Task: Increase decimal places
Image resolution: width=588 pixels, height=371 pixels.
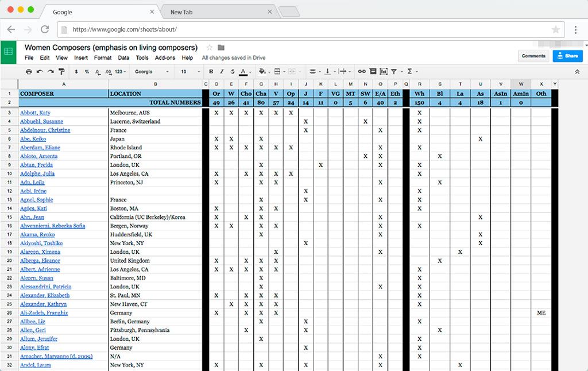Action: 109,71
